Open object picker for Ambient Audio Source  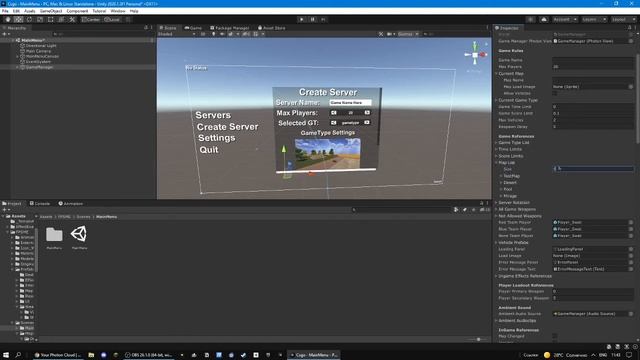point(631,314)
